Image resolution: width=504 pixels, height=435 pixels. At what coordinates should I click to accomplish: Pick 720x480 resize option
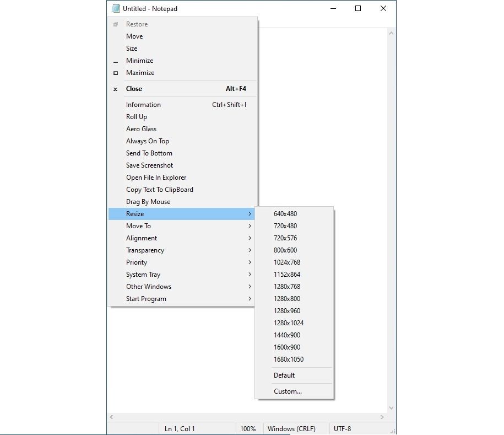coord(295,226)
